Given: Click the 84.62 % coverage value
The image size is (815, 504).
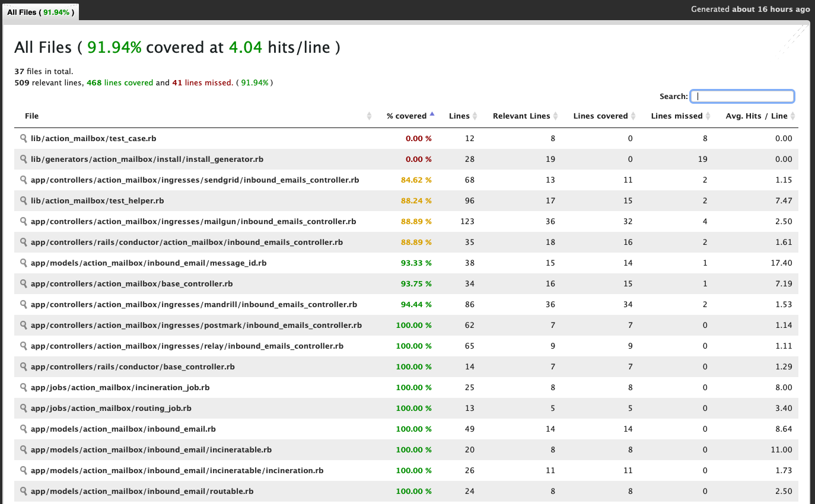Looking at the screenshot, I should 416,180.
